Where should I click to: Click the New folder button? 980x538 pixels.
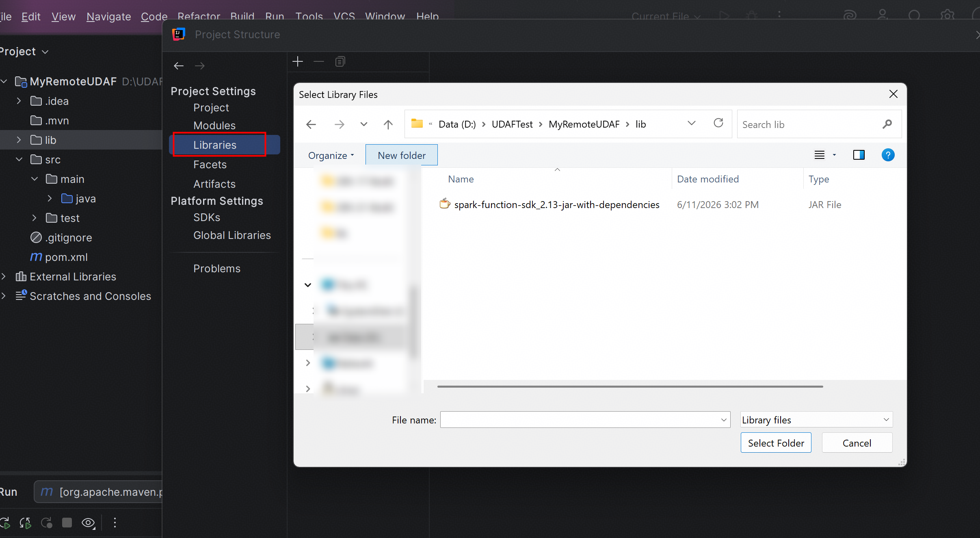coord(402,155)
